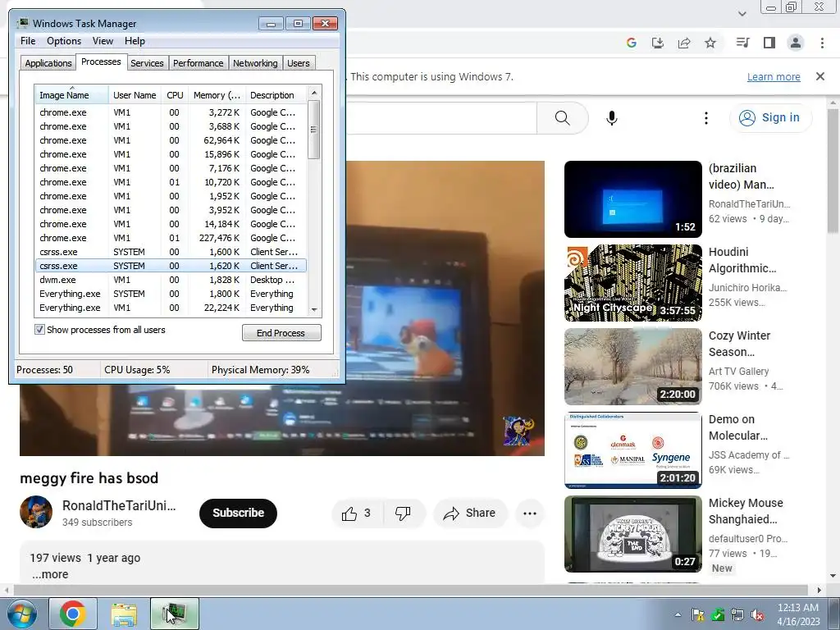Image resolution: width=840 pixels, height=630 pixels.
Task: Select Everything.exe row owned by SYSTEM
Action: [x=171, y=294]
